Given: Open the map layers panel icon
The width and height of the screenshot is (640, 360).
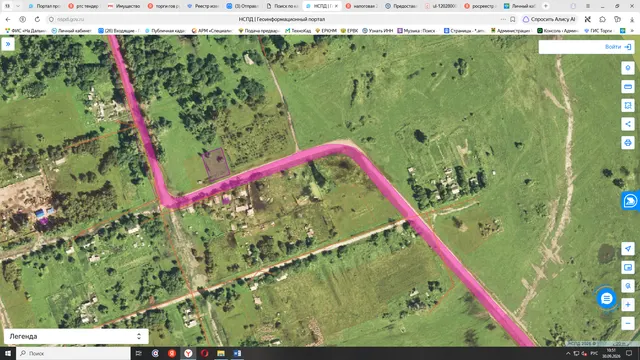Looking at the screenshot, I should (628, 267).
